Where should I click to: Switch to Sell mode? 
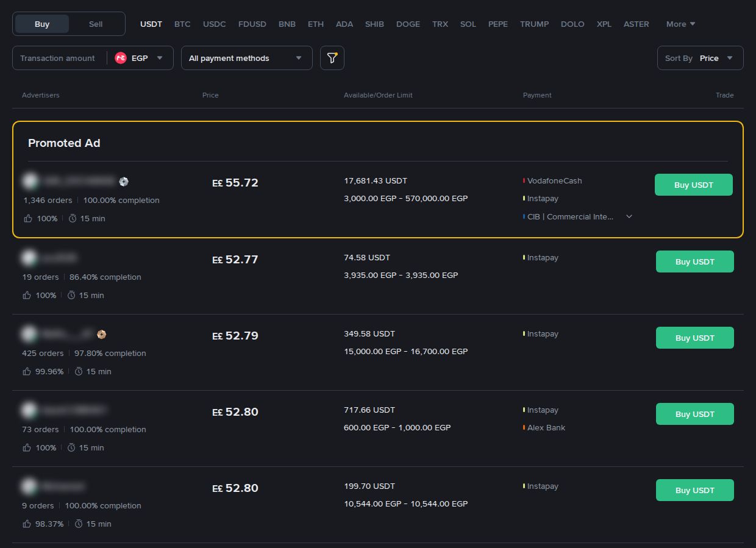click(96, 24)
